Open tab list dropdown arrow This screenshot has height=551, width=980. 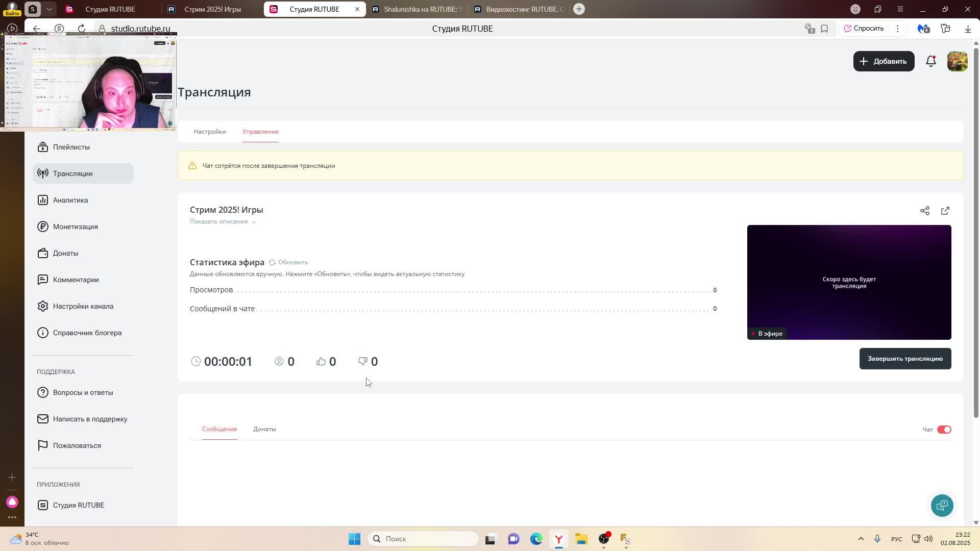point(49,9)
